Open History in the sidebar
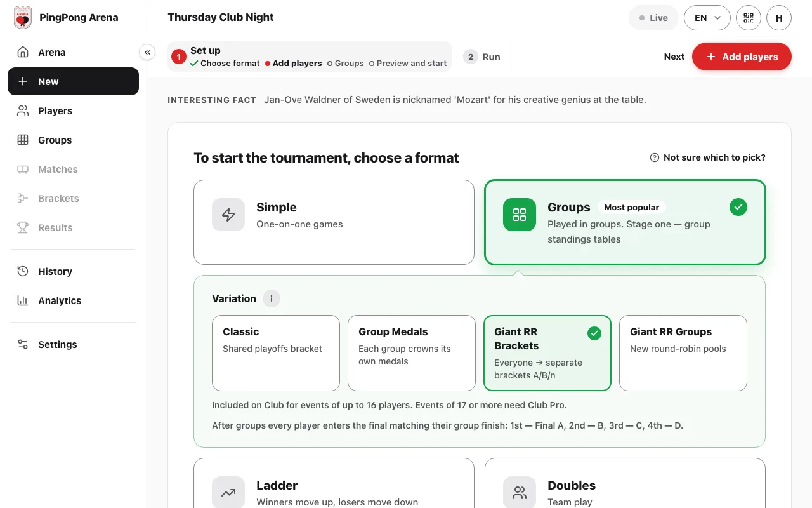Viewport: 812px width, 508px height. pos(73,271)
